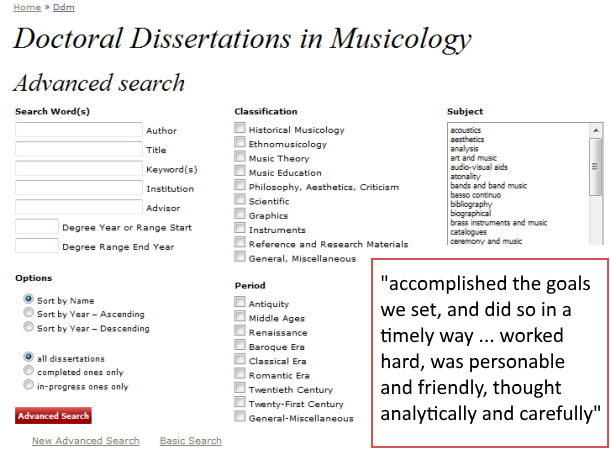Open the New Advanced Search link

[x=86, y=440]
